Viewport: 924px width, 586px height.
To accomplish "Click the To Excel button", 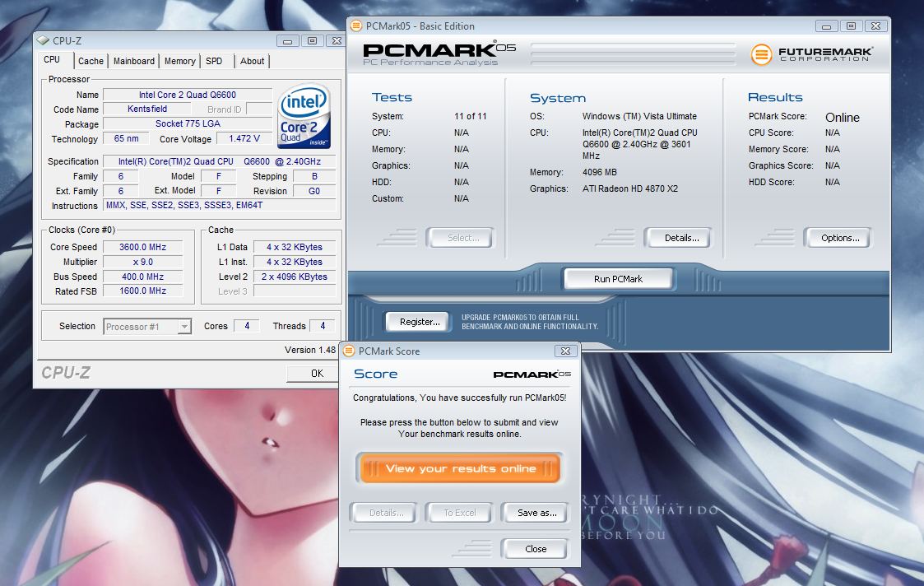I will [x=460, y=512].
